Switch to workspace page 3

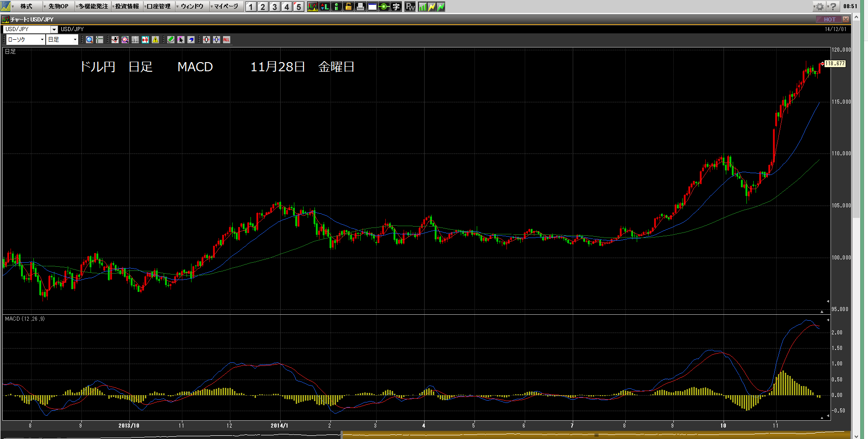coord(275,7)
